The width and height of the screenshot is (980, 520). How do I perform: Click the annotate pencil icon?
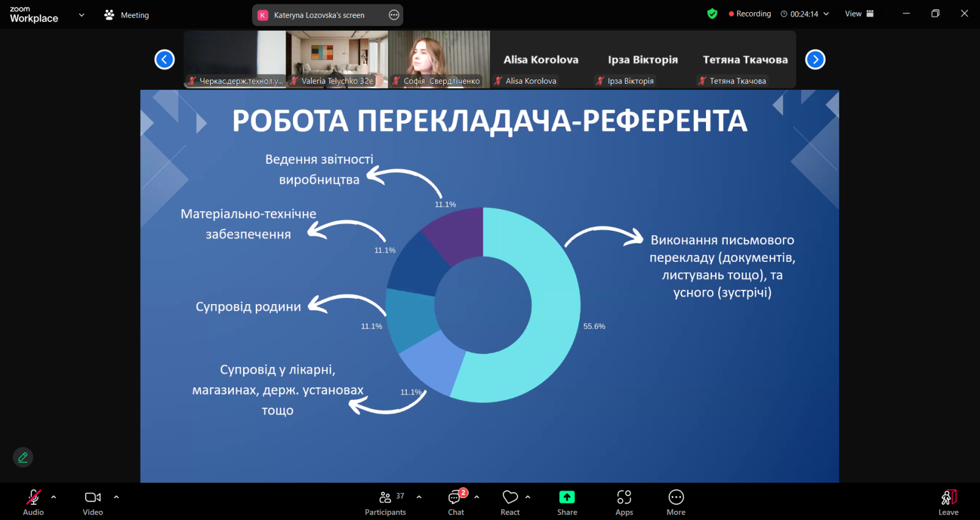[23, 457]
